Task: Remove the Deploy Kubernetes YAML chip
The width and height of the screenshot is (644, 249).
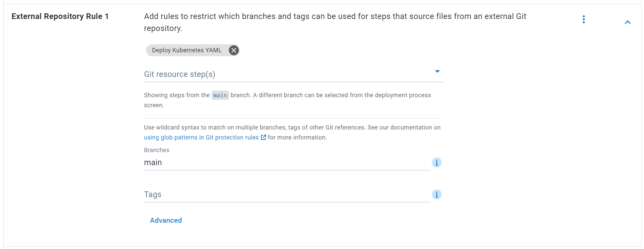Action: pyautogui.click(x=234, y=50)
